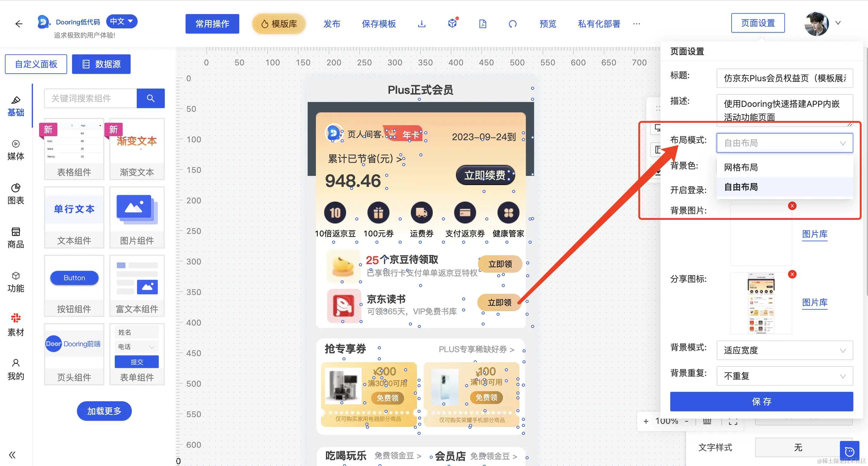Zoom out with the minus icon
The width and height of the screenshot is (868, 466).
coord(686,421)
